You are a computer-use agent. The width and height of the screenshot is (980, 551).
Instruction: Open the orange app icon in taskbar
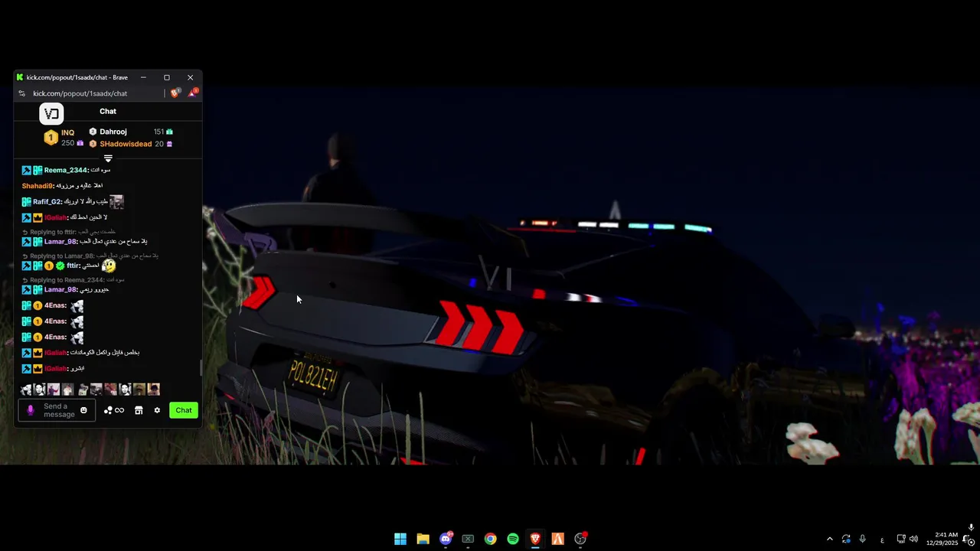(558, 539)
